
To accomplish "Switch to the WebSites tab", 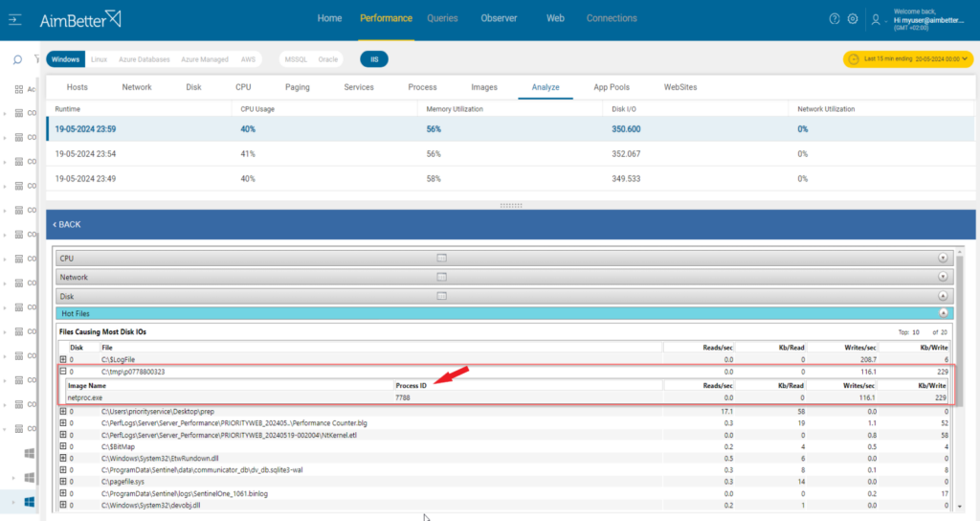I will click(x=680, y=87).
